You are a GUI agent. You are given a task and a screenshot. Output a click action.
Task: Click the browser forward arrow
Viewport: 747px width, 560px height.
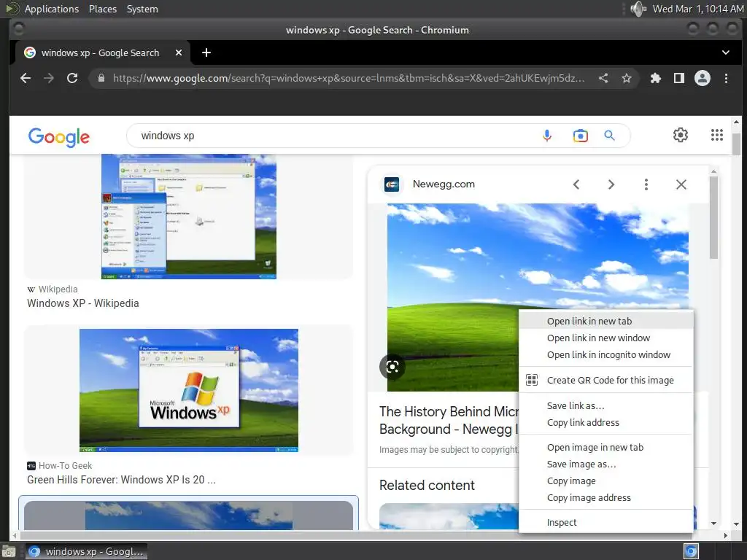tap(49, 78)
